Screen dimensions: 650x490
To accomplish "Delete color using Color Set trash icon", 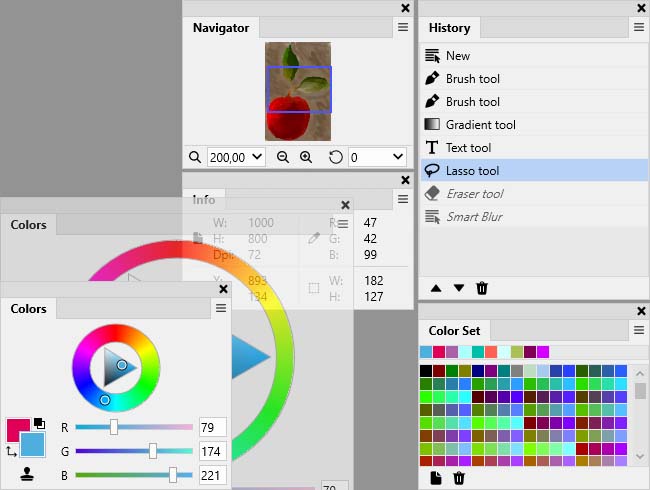I will [459, 478].
